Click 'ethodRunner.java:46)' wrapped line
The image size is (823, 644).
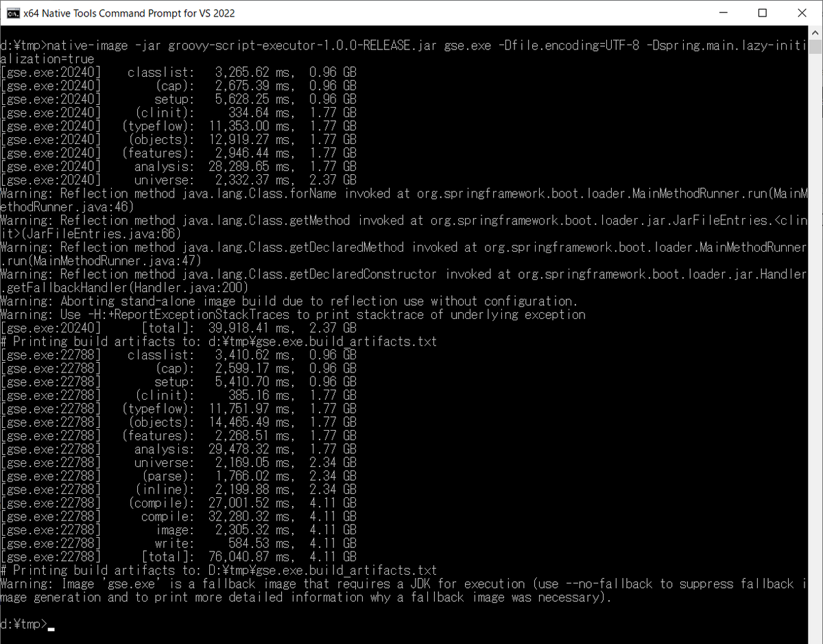[68, 207]
